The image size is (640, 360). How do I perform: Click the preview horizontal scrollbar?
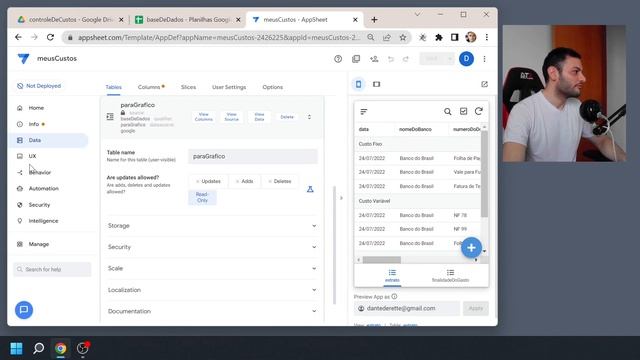click(382, 260)
